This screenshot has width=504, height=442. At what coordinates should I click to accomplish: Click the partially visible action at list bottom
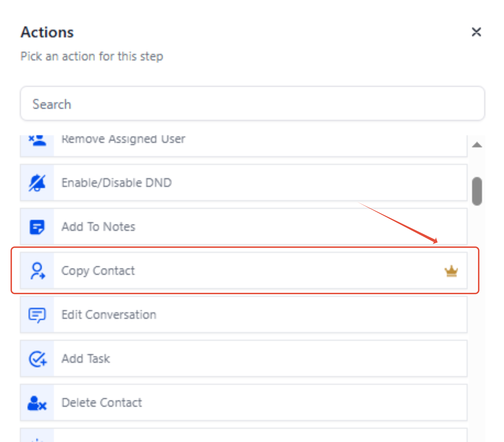click(x=243, y=435)
